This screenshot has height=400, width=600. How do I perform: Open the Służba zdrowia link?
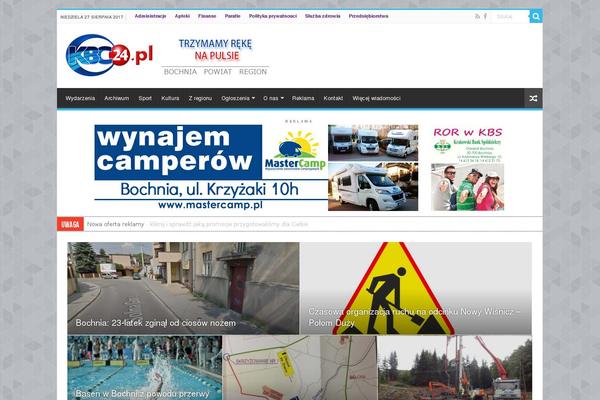tap(323, 16)
